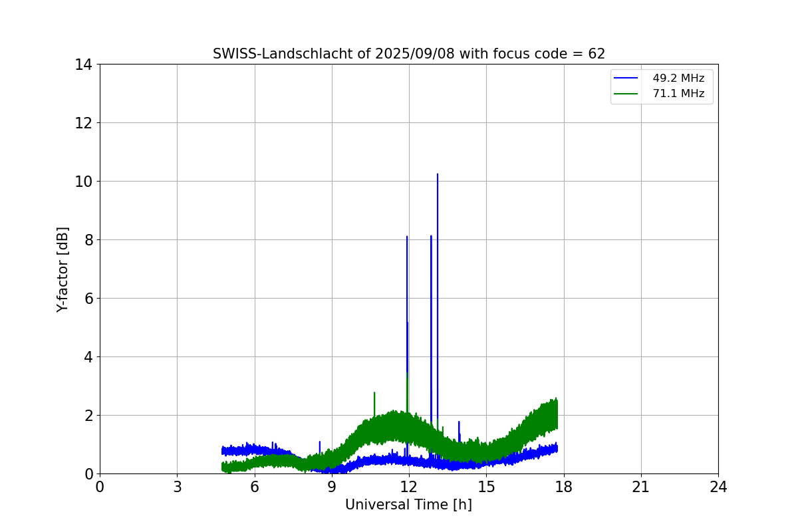Viewport: 798px width, 532px height.
Task: Click the x-axis tick label 15
Action: [486, 487]
